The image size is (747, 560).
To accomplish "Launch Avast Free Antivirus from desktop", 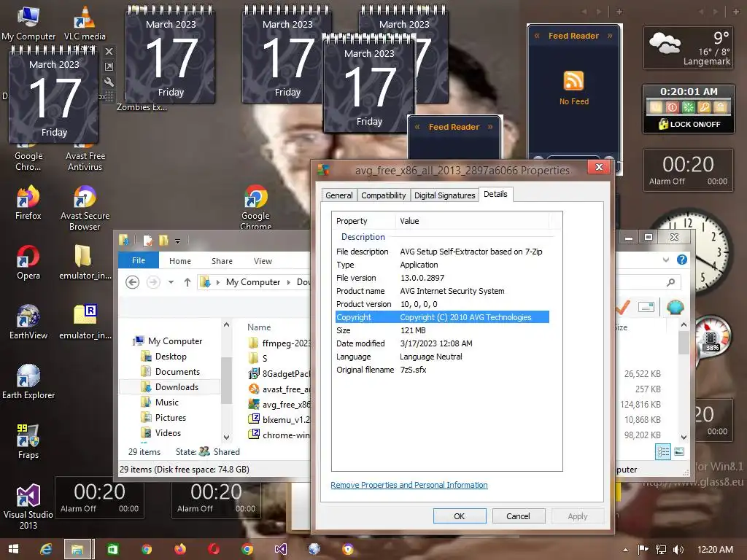I will tap(85, 156).
